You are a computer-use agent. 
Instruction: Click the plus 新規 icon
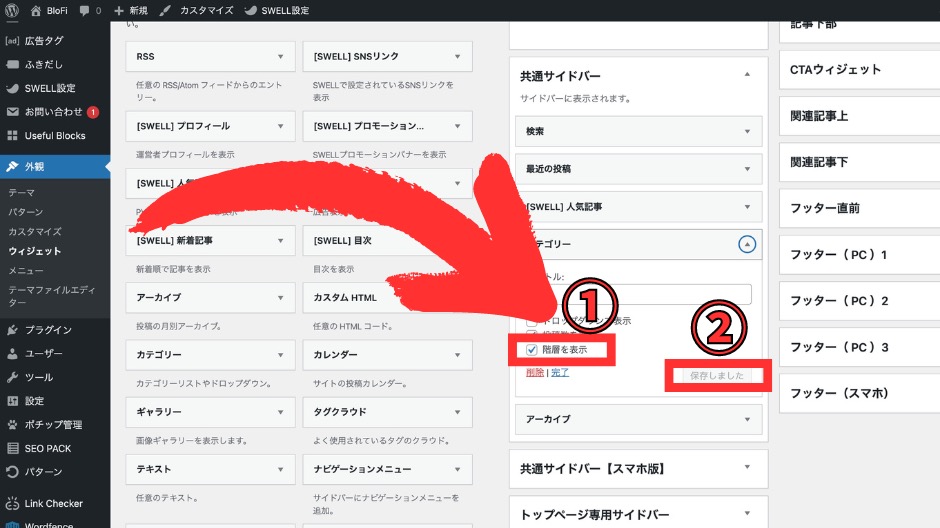pyautogui.click(x=119, y=11)
